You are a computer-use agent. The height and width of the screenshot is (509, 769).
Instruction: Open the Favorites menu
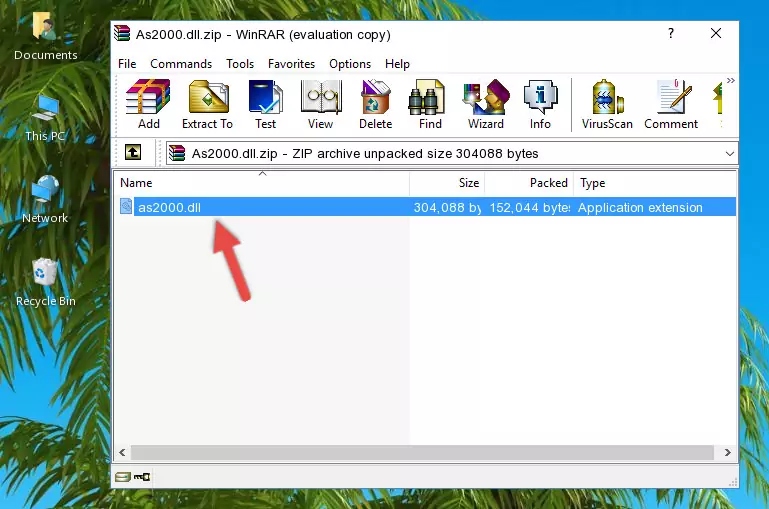tap(291, 64)
